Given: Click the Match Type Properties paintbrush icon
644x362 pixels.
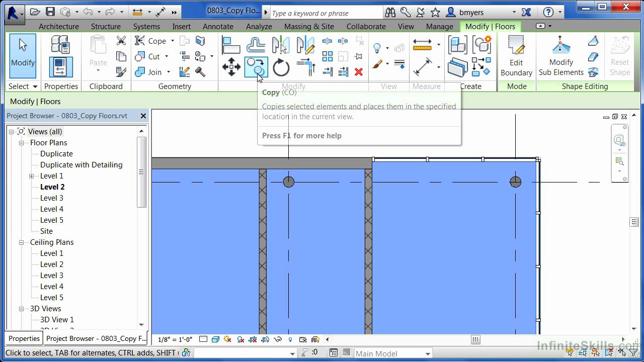Looking at the screenshot, I should (121, 72).
